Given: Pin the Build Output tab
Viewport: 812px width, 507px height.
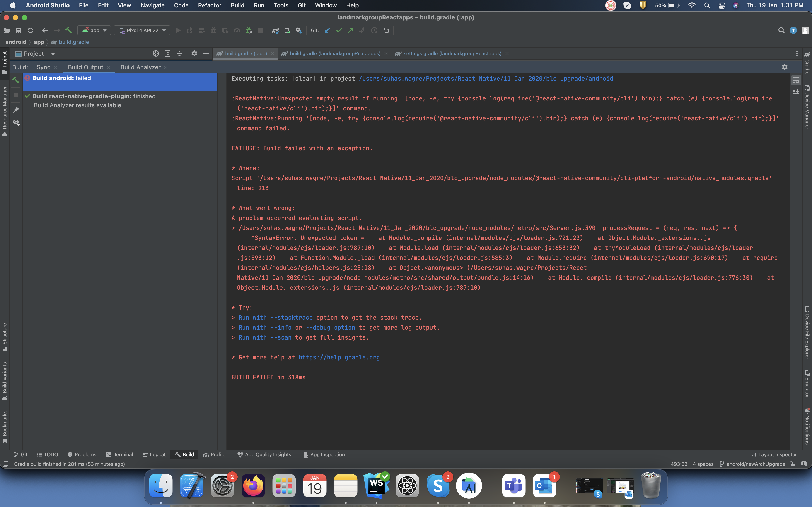Looking at the screenshot, I should point(16,110).
